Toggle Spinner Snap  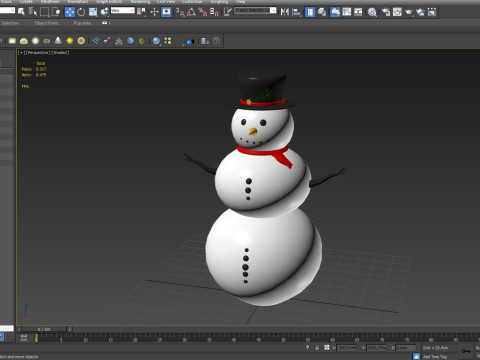click(214, 12)
